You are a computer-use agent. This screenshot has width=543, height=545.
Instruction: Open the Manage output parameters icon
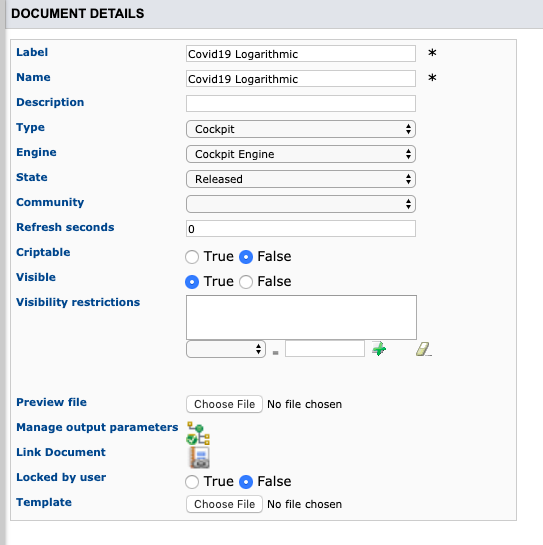click(198, 433)
